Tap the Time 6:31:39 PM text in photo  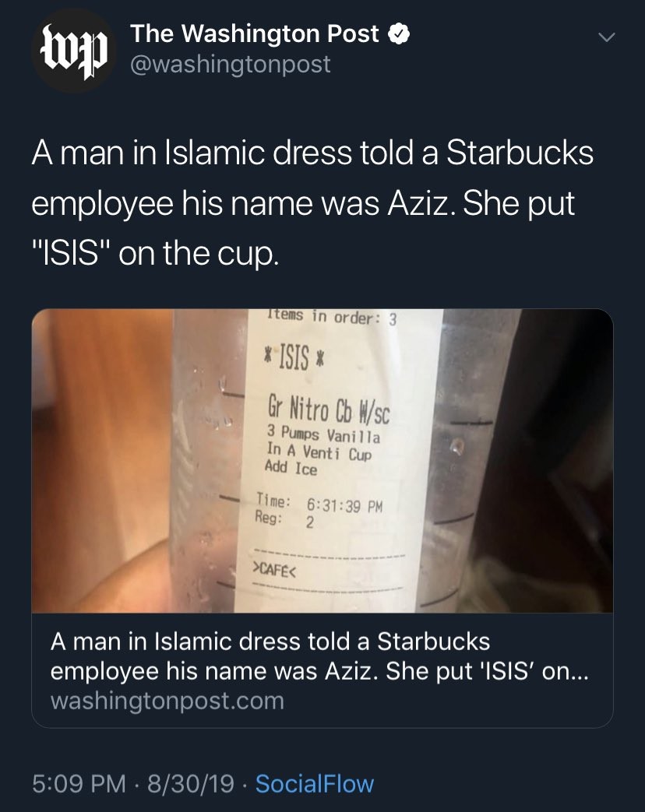click(x=319, y=504)
